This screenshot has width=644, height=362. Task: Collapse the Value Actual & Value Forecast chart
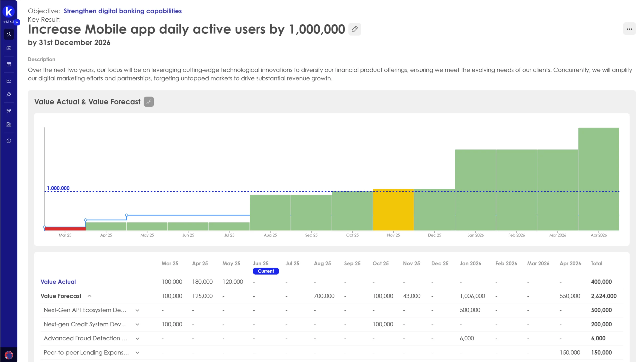pyautogui.click(x=149, y=102)
